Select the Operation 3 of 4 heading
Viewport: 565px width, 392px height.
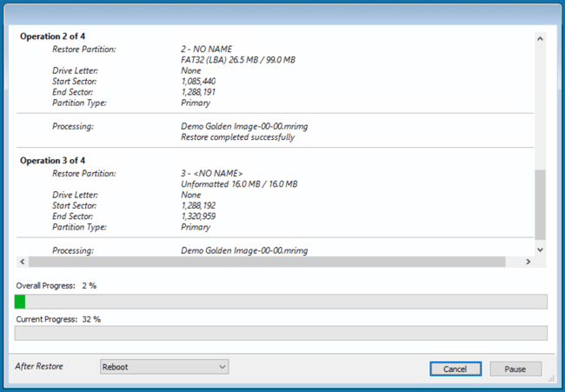(x=53, y=161)
